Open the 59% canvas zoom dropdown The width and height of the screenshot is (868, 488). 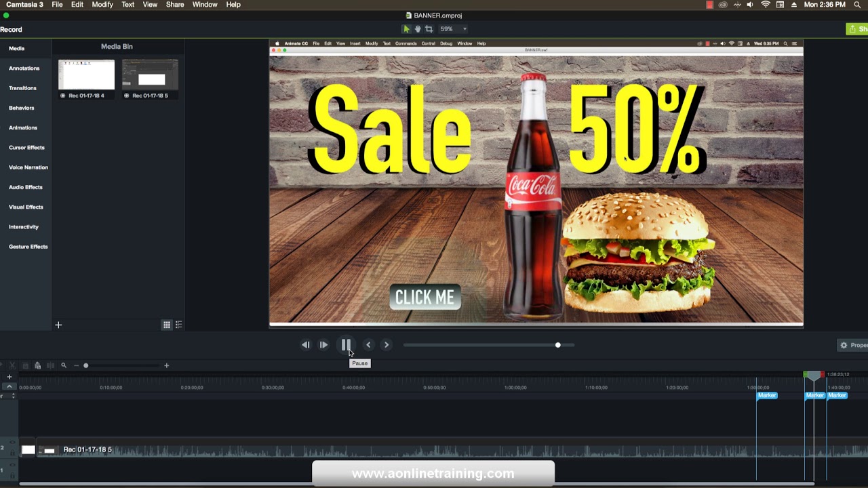pos(453,29)
